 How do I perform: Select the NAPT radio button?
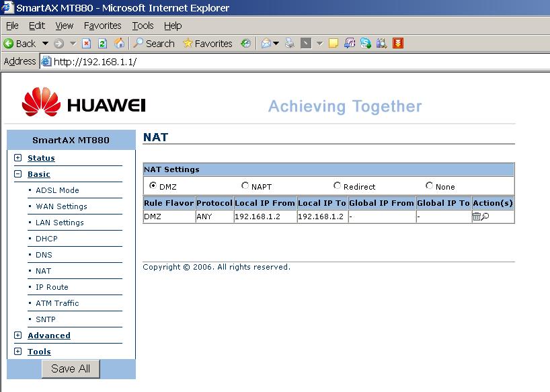(245, 186)
